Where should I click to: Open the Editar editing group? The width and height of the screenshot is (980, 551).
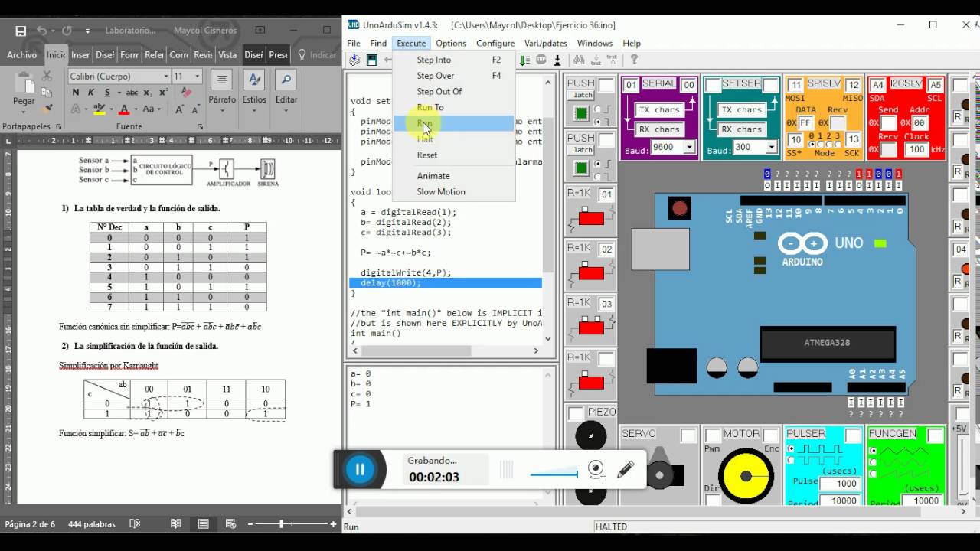[286, 90]
